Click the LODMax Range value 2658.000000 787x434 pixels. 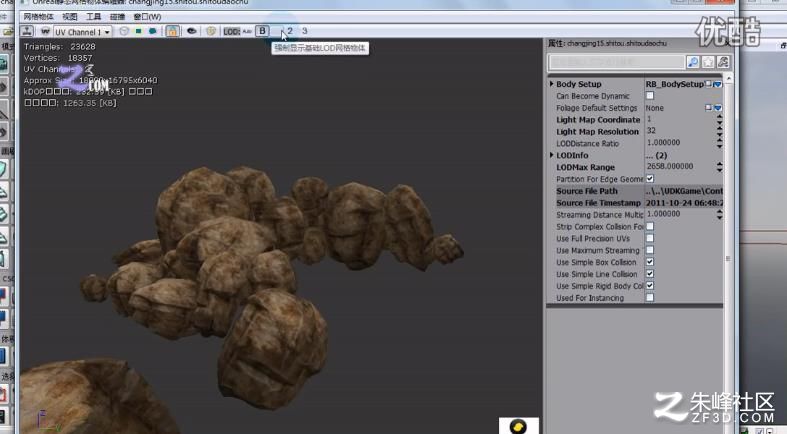tap(670, 167)
